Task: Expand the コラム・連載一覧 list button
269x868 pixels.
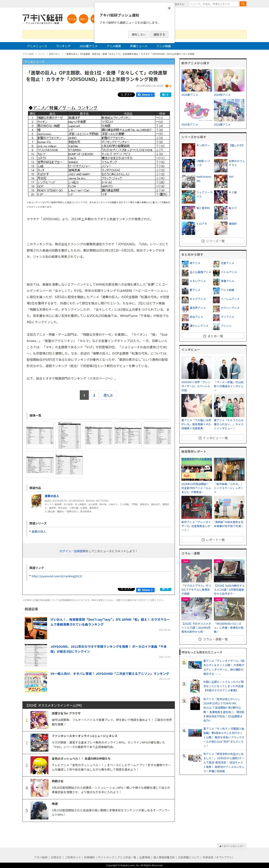Action: (213, 639)
